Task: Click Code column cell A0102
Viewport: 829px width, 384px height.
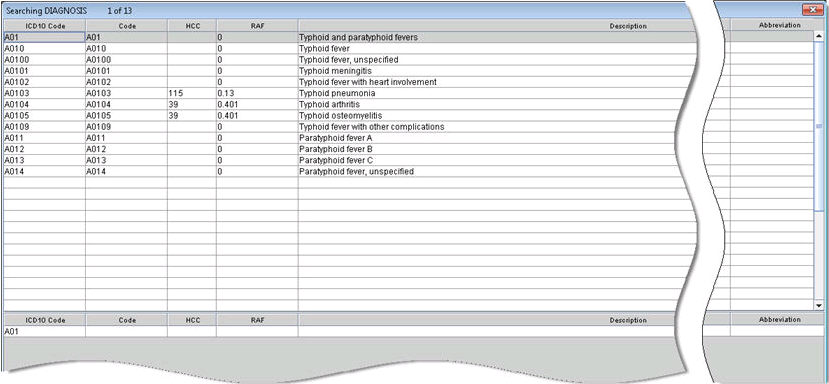Action: (x=126, y=82)
